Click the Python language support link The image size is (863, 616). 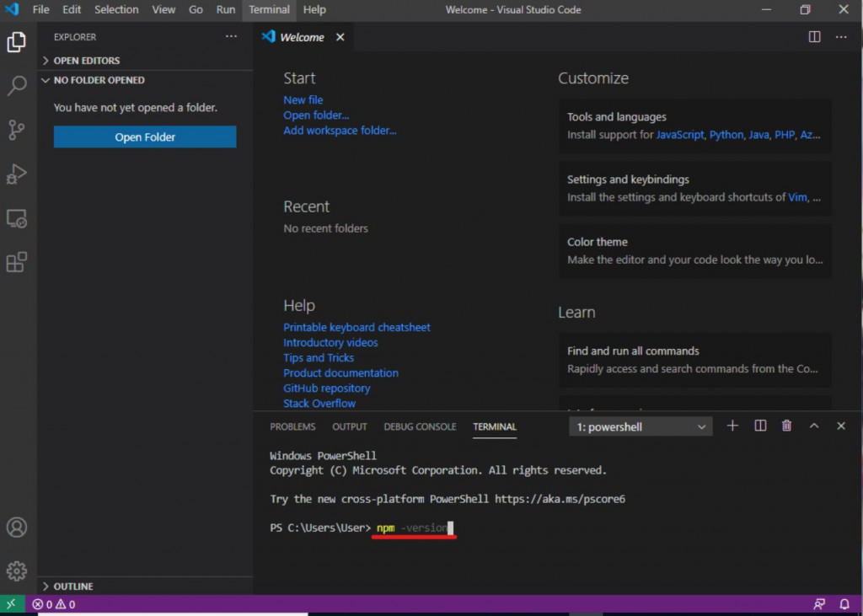click(726, 135)
